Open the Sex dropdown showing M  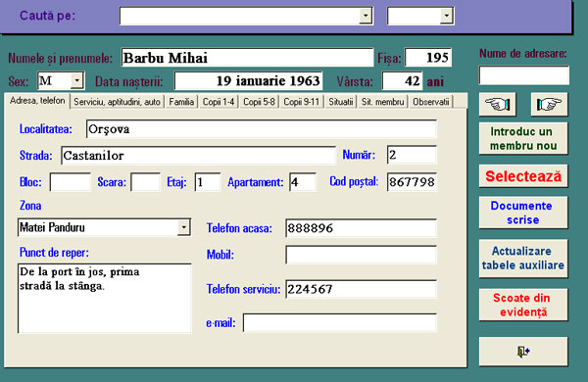point(76,80)
